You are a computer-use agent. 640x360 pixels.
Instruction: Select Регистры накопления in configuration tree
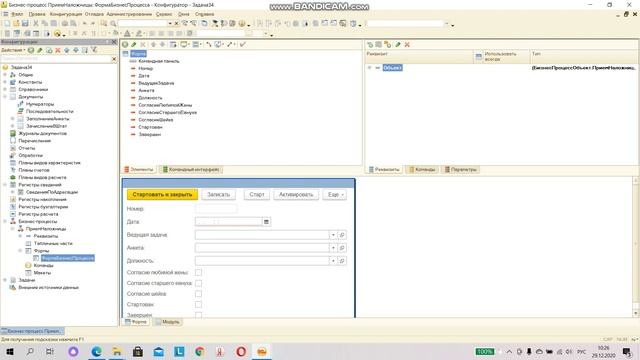42,199
